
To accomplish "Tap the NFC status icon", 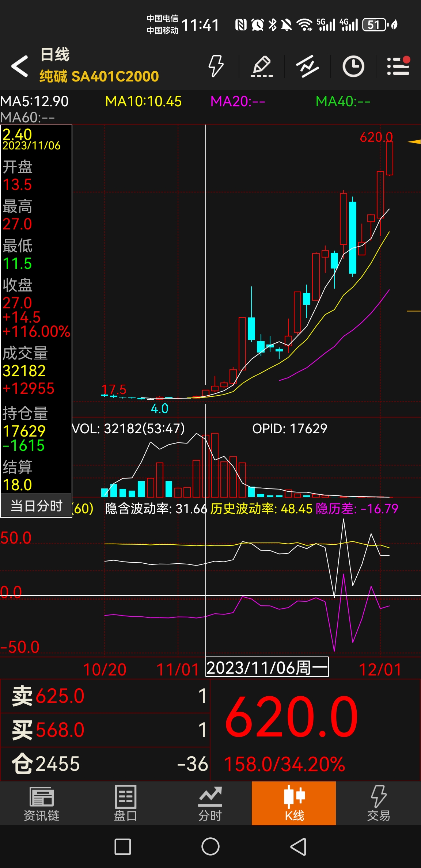I will point(241,24).
